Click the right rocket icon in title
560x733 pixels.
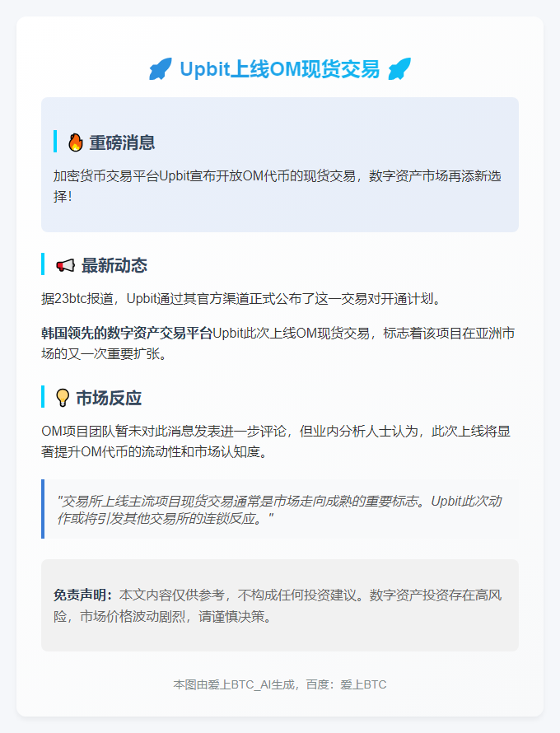pyautogui.click(x=399, y=68)
